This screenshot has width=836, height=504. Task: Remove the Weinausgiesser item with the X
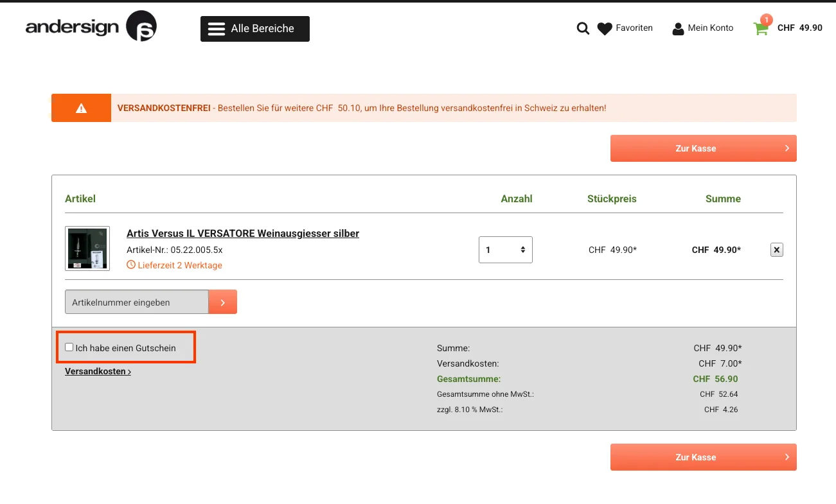pyautogui.click(x=776, y=250)
